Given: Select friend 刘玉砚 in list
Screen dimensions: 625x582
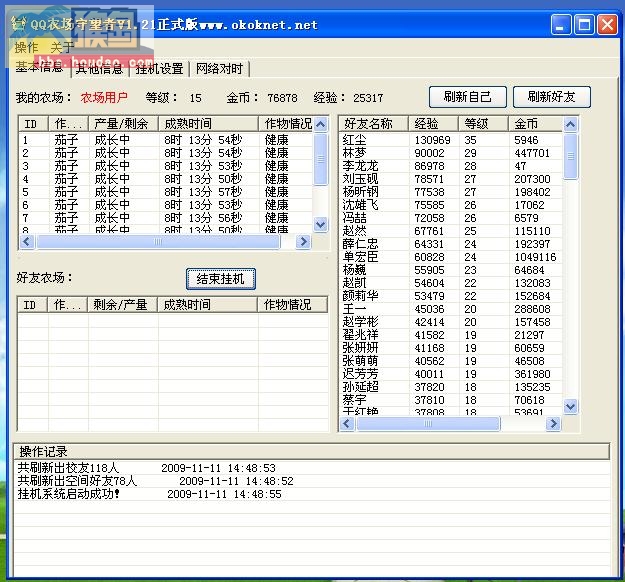Looking at the screenshot, I should [x=451, y=179].
